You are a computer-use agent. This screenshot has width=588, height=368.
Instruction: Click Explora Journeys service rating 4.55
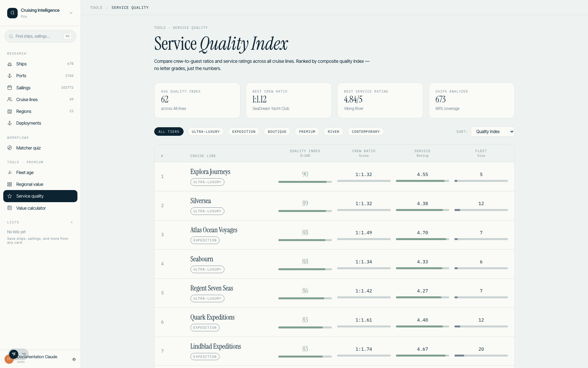pyautogui.click(x=422, y=174)
